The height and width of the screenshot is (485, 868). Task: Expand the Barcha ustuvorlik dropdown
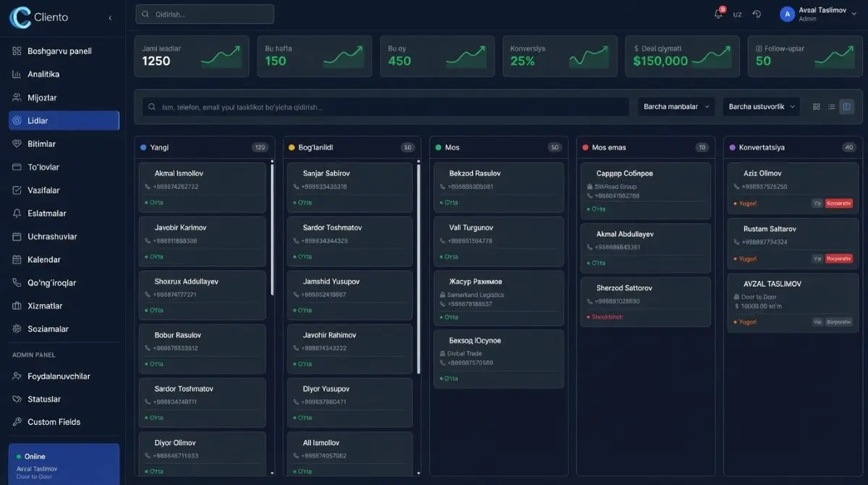click(x=759, y=106)
